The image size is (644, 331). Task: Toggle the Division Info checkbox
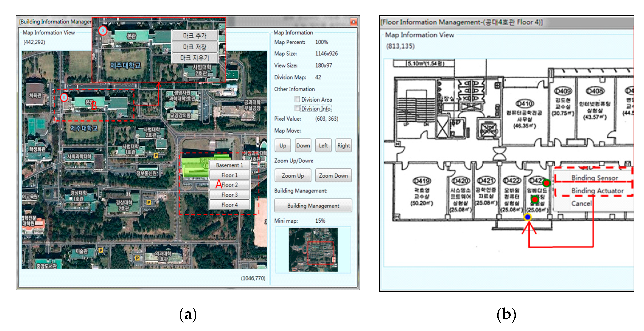tap(297, 108)
